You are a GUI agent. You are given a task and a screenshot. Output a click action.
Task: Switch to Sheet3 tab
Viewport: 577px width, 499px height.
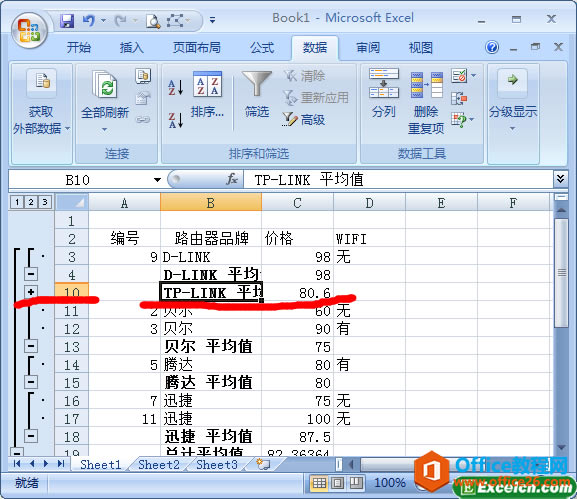(217, 464)
